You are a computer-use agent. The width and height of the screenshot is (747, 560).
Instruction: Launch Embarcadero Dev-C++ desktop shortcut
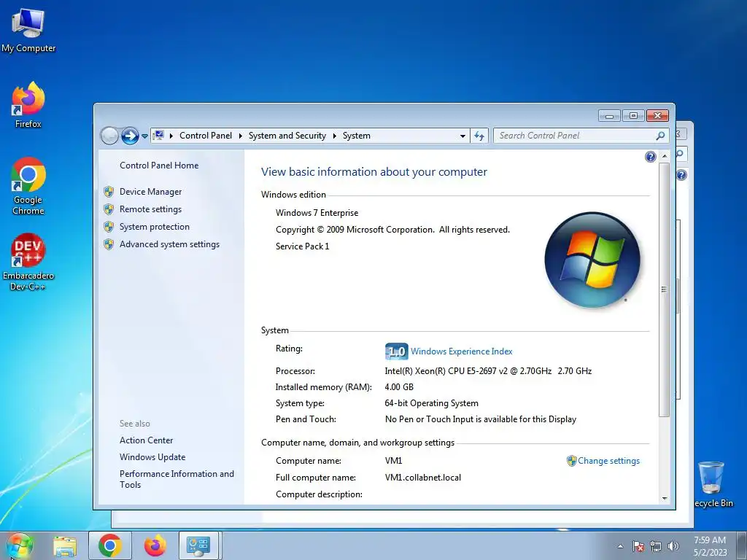pos(28,262)
